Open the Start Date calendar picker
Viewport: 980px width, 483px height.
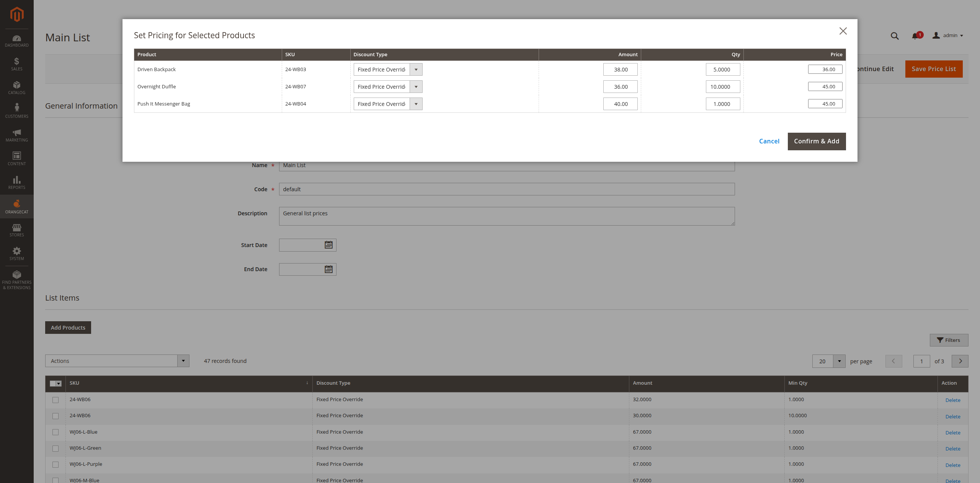coord(328,245)
